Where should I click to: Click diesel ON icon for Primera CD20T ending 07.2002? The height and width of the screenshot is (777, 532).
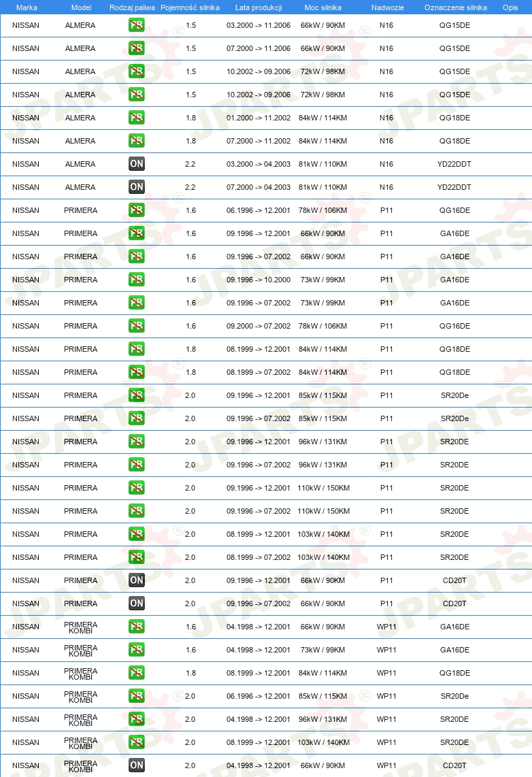[x=136, y=603]
